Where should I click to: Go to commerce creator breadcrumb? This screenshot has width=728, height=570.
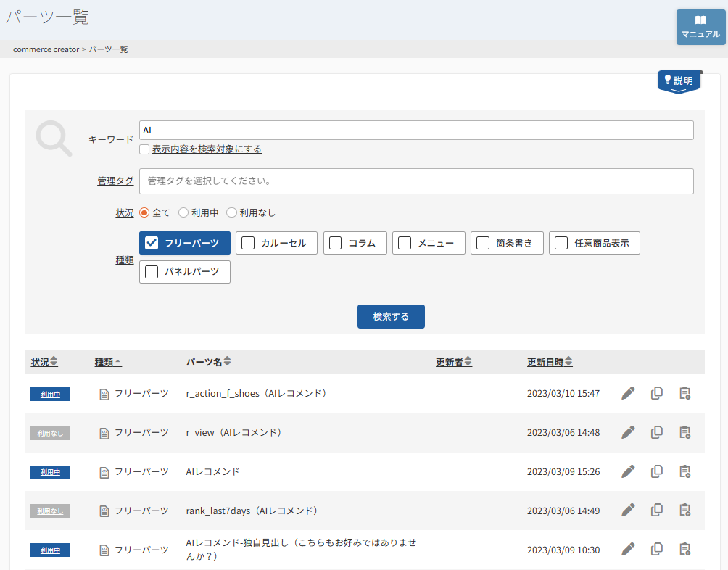pyautogui.click(x=46, y=49)
